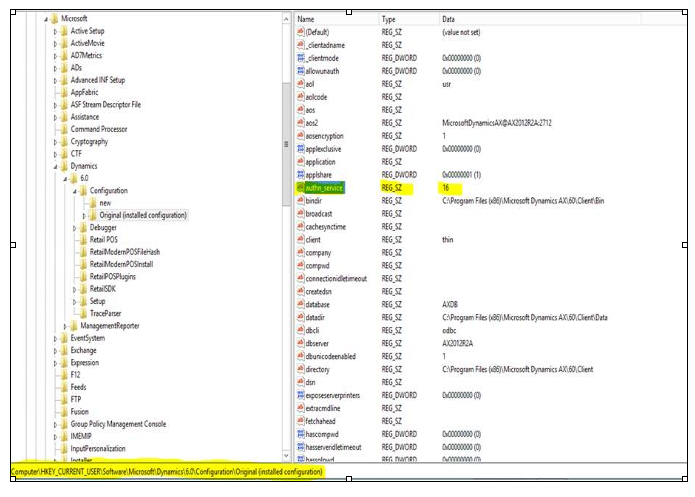Select the cachesynctime value
This screenshot has width=695, height=497.
click(x=326, y=227)
